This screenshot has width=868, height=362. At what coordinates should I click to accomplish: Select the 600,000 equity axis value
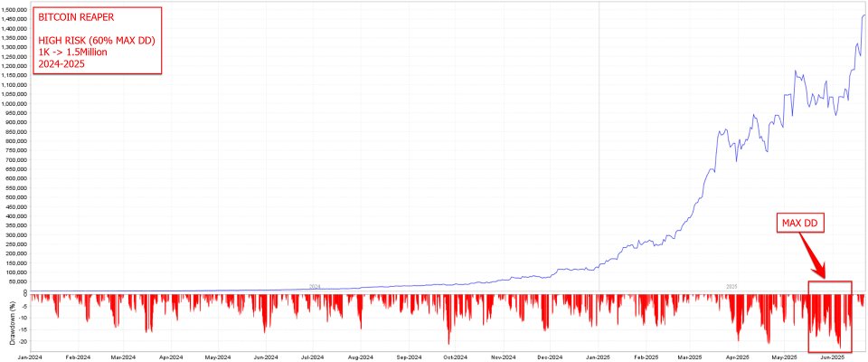point(17,178)
